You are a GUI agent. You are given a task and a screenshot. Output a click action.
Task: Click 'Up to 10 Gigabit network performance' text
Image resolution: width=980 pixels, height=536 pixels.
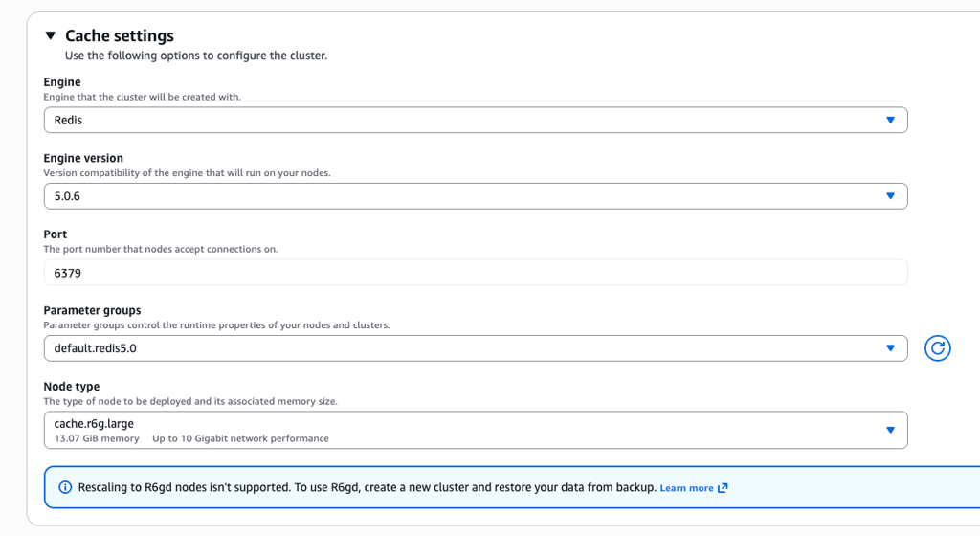tap(240, 438)
